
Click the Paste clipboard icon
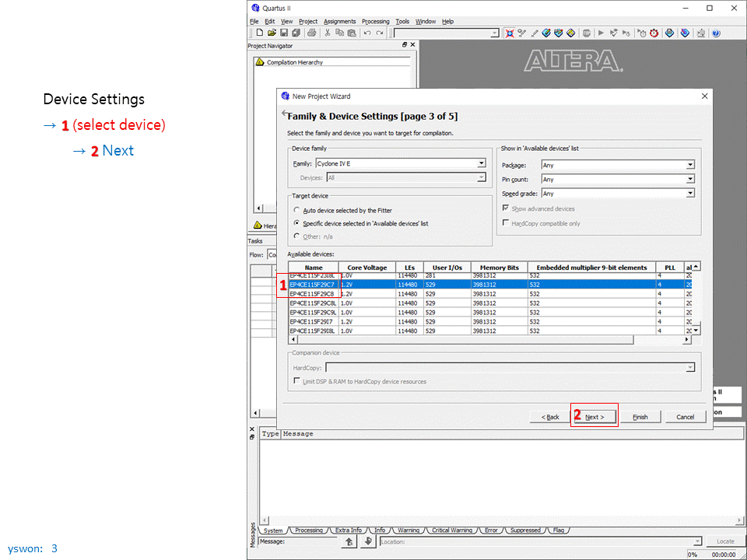352,33
